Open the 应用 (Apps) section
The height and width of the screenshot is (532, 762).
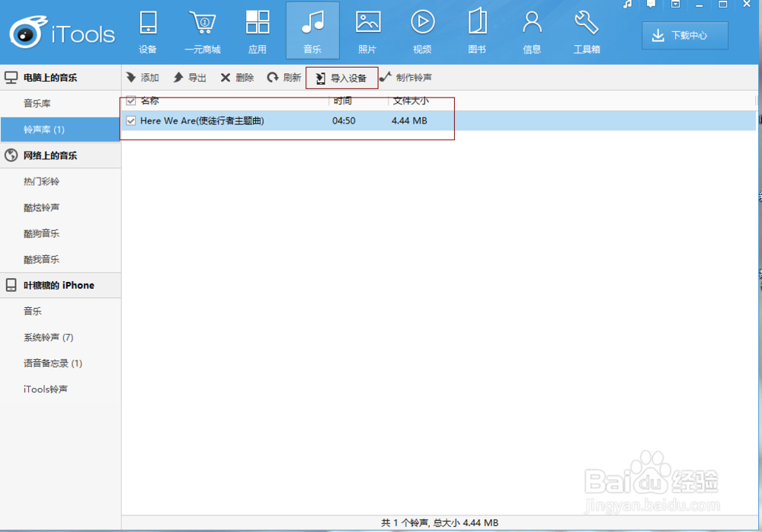[258, 31]
